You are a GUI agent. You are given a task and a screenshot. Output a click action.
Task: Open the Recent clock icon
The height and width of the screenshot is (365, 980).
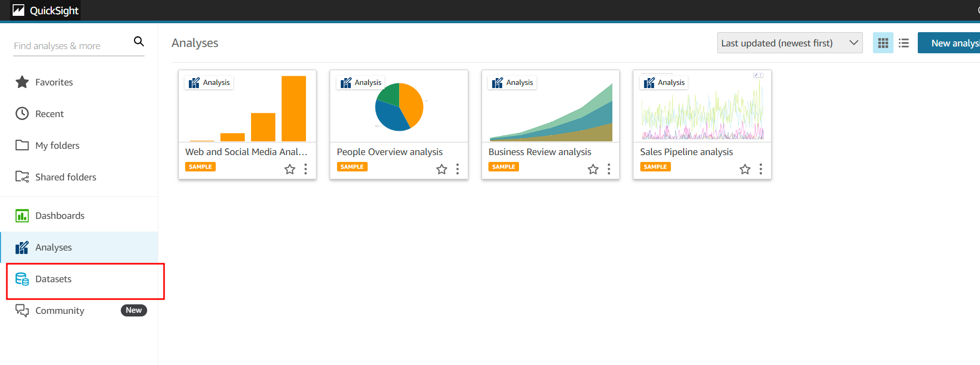click(22, 113)
